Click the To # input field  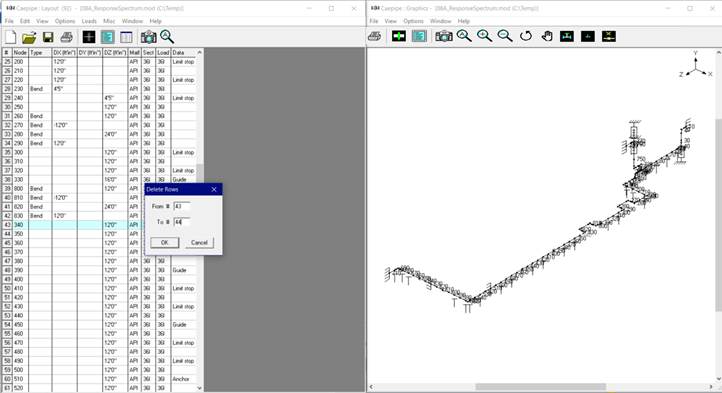(181, 222)
